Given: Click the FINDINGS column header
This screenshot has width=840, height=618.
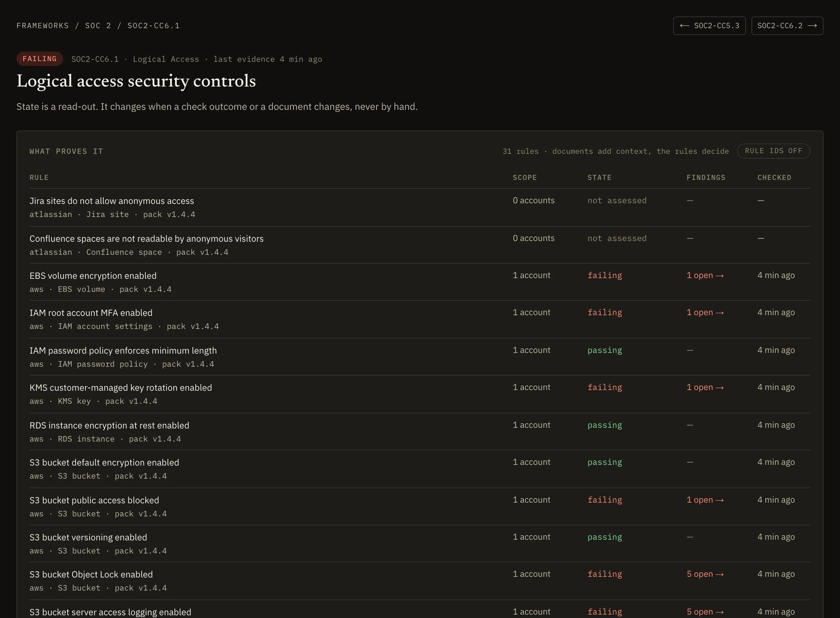Looking at the screenshot, I should tap(706, 177).
